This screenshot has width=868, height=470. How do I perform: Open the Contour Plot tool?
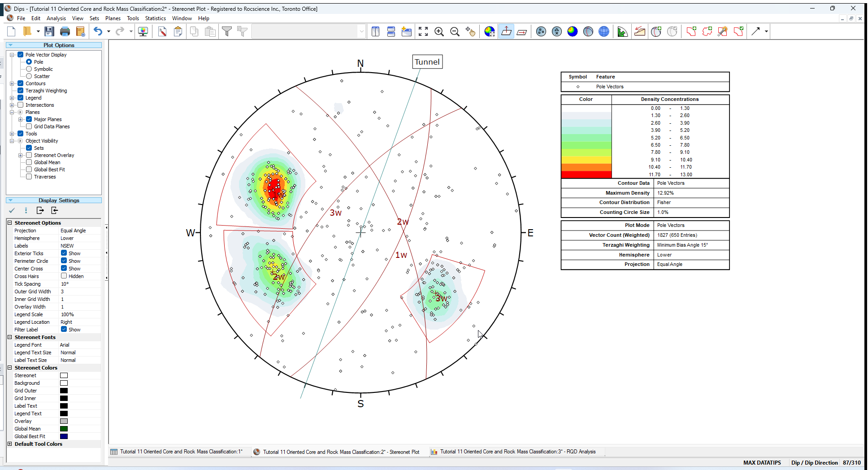(573, 31)
